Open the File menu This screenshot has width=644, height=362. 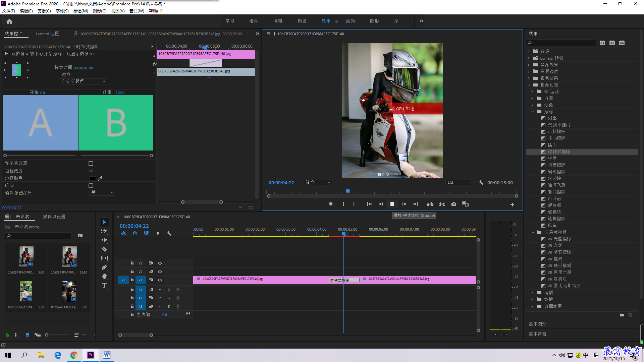pyautogui.click(x=9, y=11)
